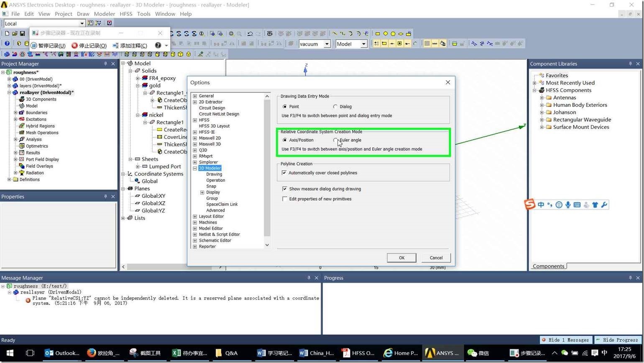Open the Q&A folder in taskbar
The width and height of the screenshot is (644, 363).
tap(226, 353)
